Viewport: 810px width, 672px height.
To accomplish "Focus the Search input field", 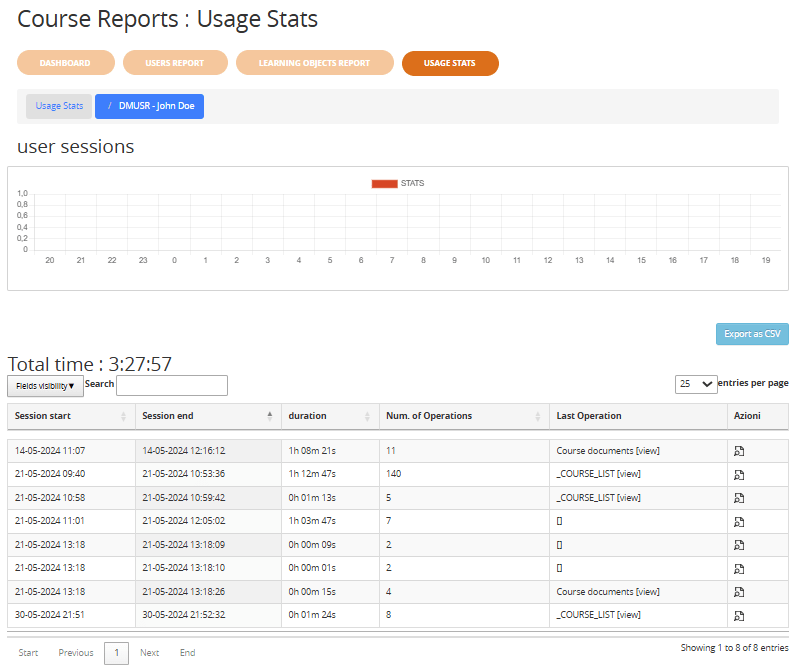I will [x=172, y=385].
